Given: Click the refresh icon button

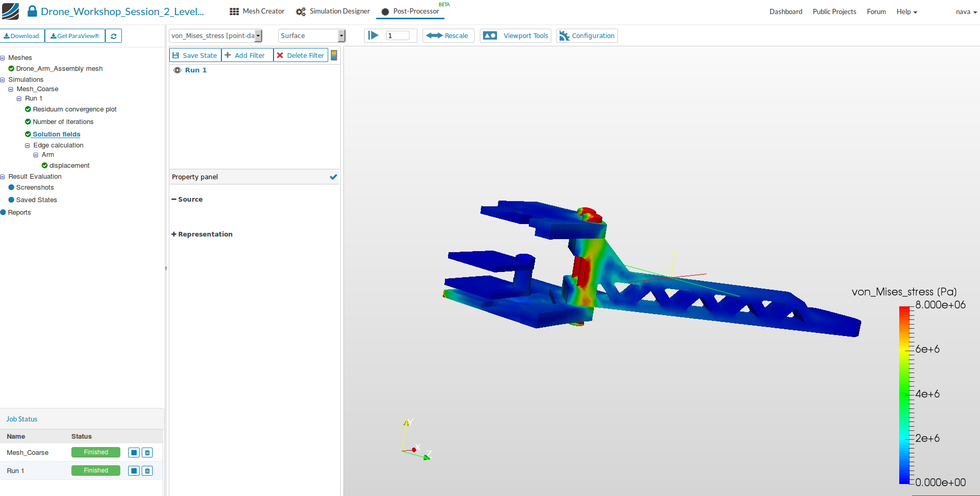Looking at the screenshot, I should click(114, 36).
